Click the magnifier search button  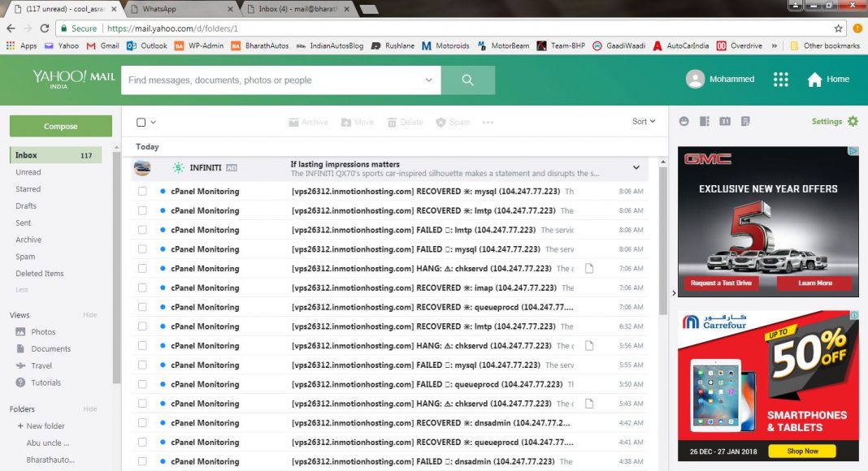(x=467, y=80)
